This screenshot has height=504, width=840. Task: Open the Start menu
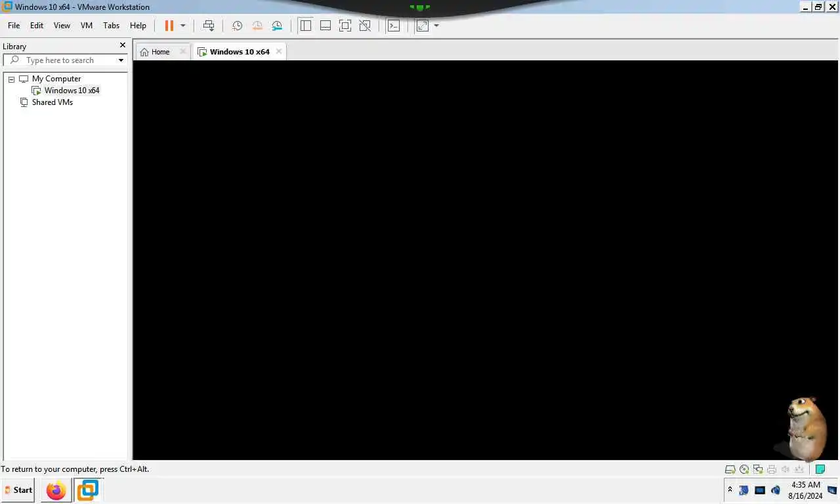[x=18, y=490]
